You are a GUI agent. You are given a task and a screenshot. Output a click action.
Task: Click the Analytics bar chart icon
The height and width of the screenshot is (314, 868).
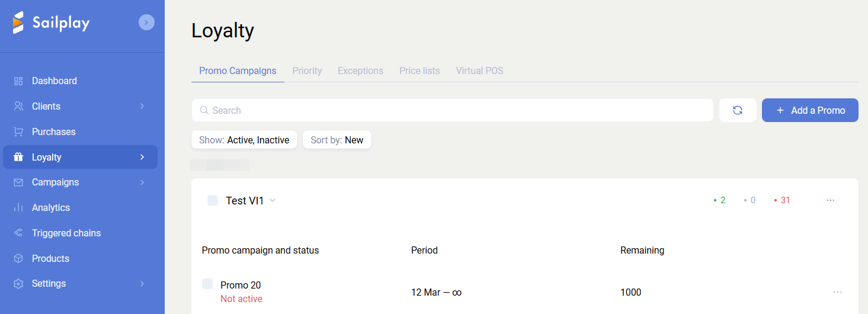[18, 208]
